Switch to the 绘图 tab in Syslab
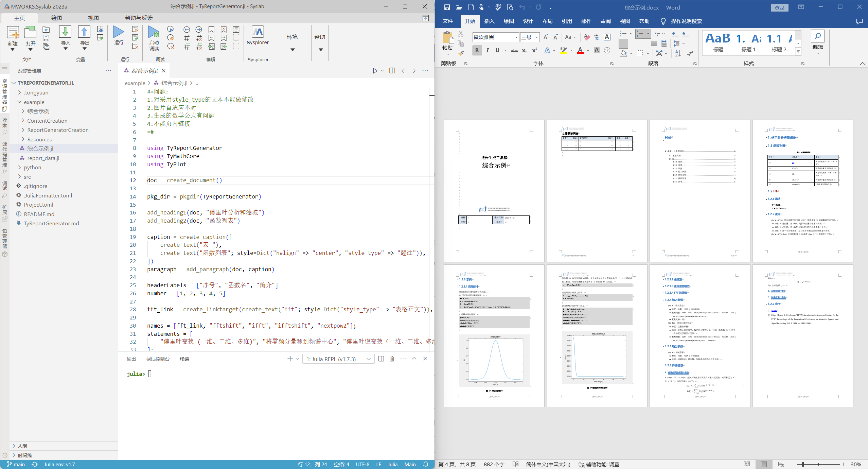Screen dimensions: 868x469 click(x=56, y=18)
